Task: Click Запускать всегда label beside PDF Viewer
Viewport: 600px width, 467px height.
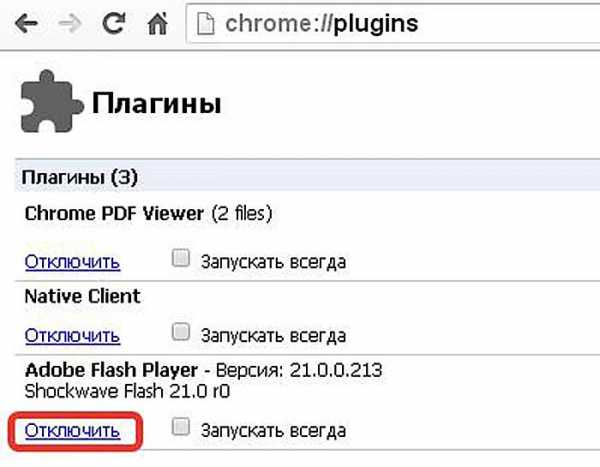Action: (273, 262)
